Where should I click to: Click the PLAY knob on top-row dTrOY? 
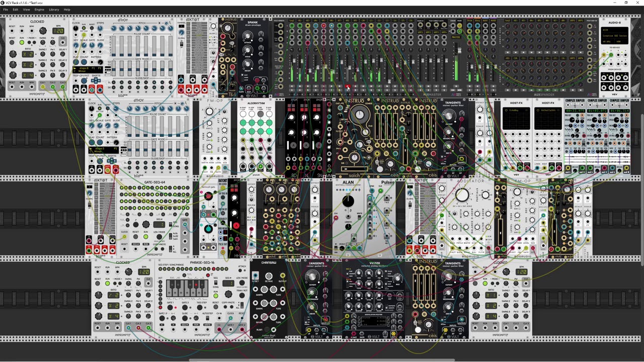pos(76,62)
